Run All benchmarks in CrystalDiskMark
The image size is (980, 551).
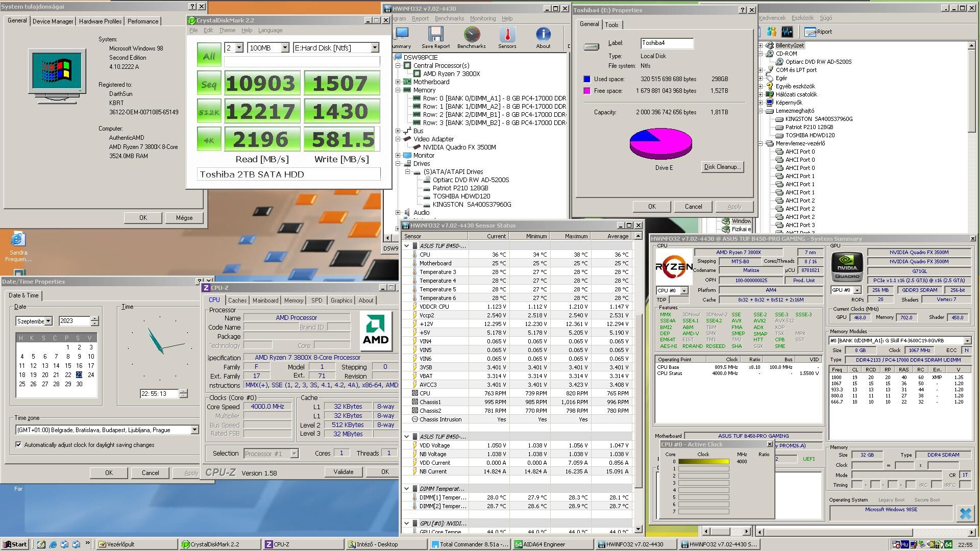pyautogui.click(x=209, y=55)
